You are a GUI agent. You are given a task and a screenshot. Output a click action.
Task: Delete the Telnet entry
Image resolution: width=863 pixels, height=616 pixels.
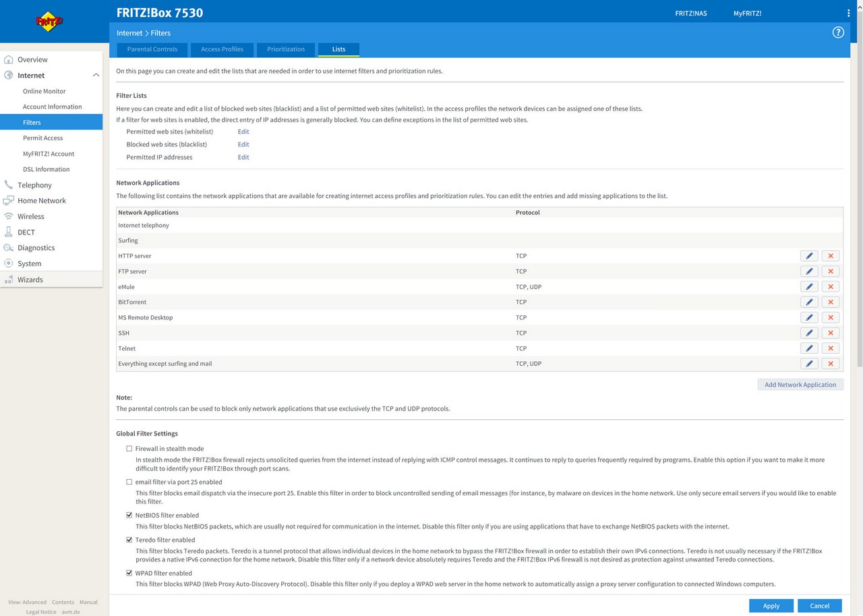pyautogui.click(x=831, y=348)
